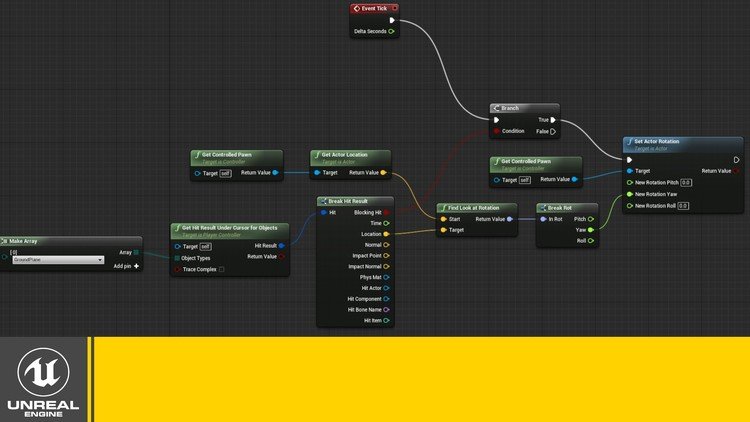Screen dimensions: 750x422
Task: Click New Rotation Pitch input pin
Action: click(629, 183)
